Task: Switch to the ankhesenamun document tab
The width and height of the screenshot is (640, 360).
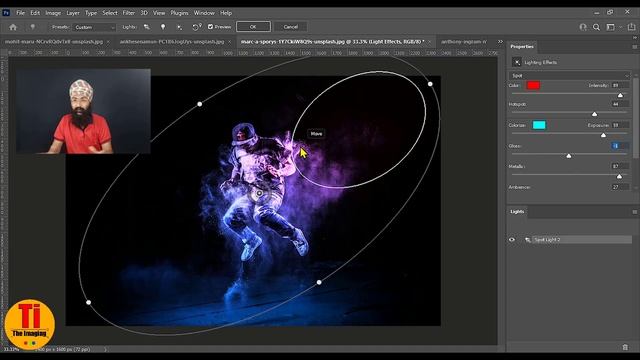Action: [172, 42]
